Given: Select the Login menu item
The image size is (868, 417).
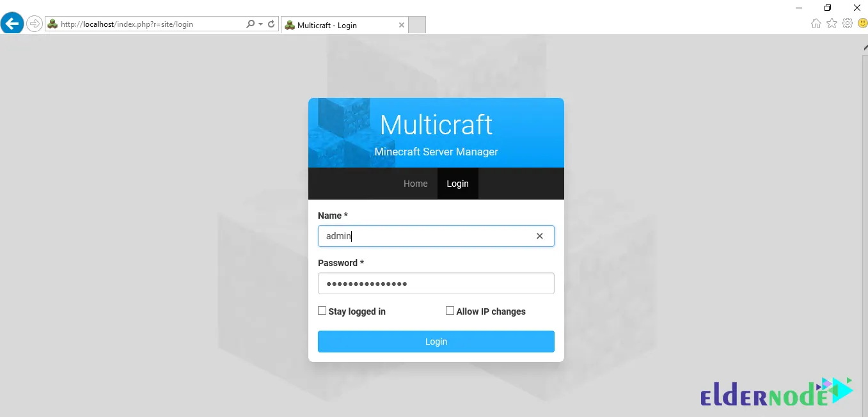Looking at the screenshot, I should tap(457, 184).
